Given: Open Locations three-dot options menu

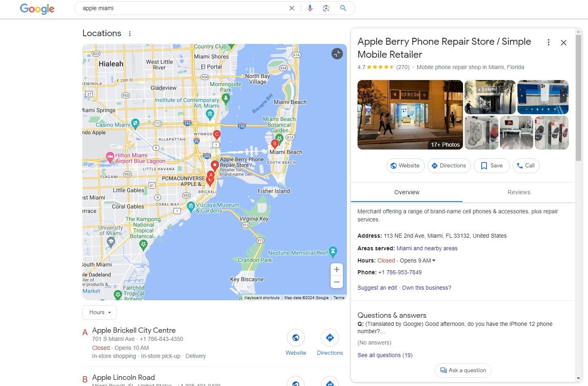Looking at the screenshot, I should point(129,34).
